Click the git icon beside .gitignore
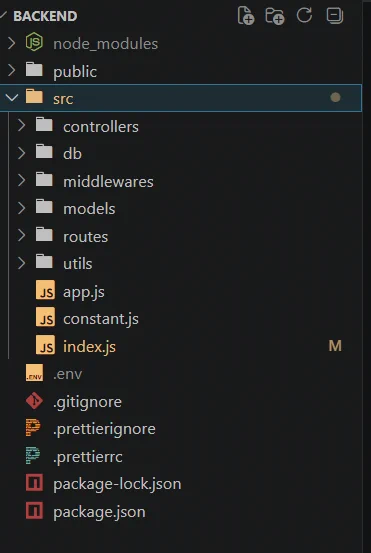 pos(34,401)
